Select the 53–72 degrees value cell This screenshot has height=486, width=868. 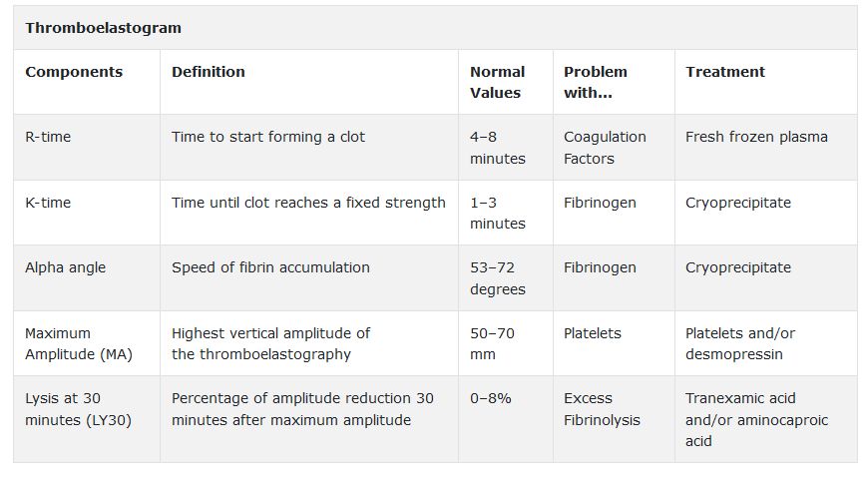click(498, 278)
